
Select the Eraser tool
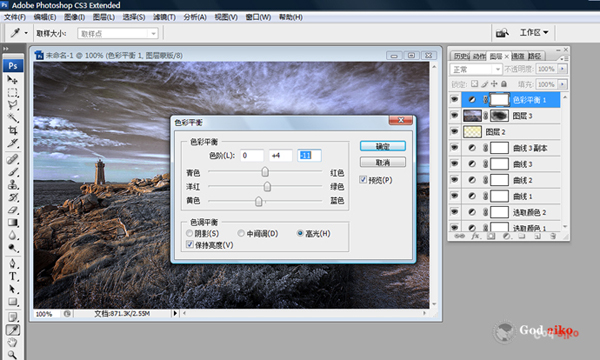point(12,210)
